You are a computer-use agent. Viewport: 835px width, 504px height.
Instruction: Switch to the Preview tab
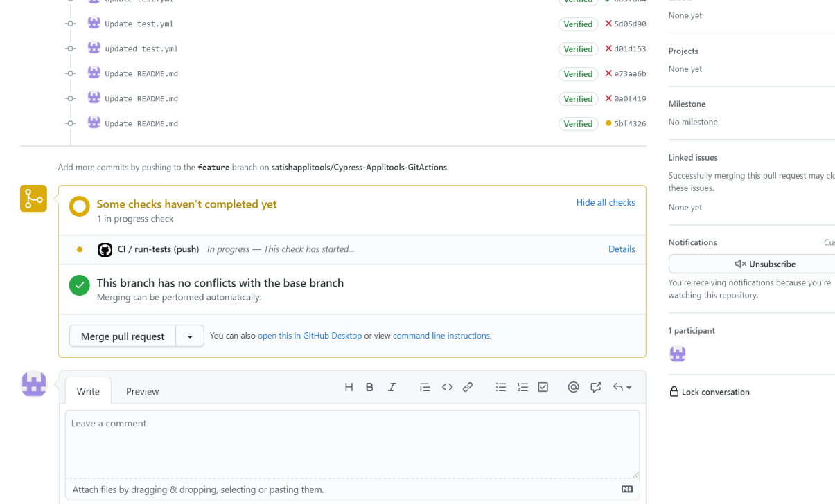[142, 391]
